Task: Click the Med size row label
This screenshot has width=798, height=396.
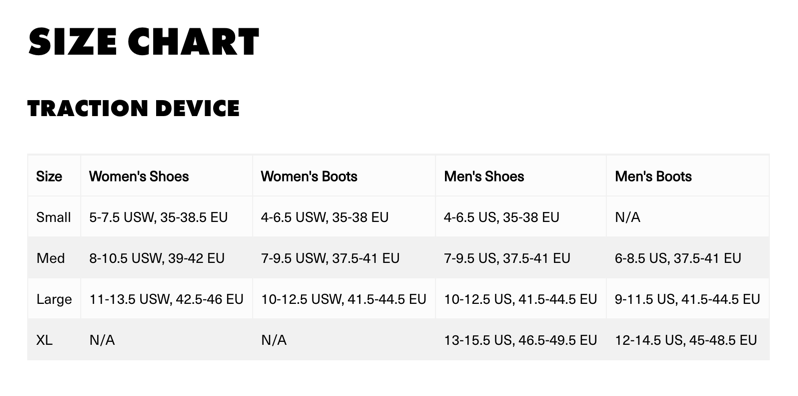Action: [x=50, y=258]
